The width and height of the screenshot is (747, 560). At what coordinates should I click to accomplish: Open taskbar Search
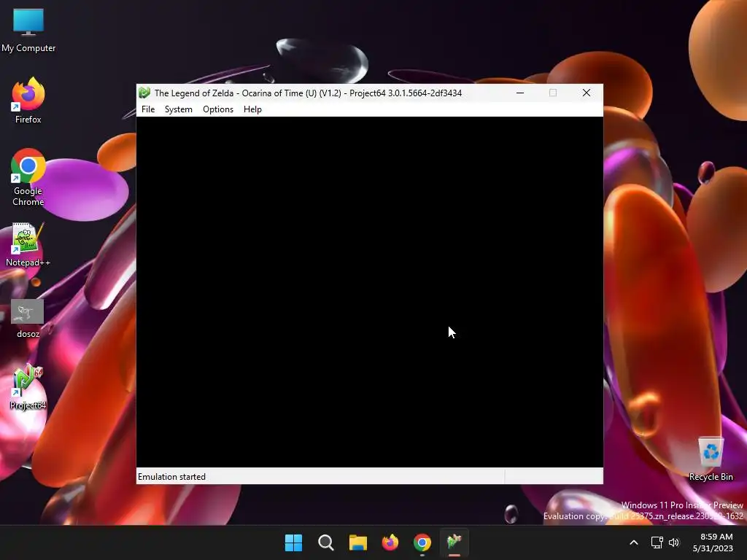tap(326, 542)
